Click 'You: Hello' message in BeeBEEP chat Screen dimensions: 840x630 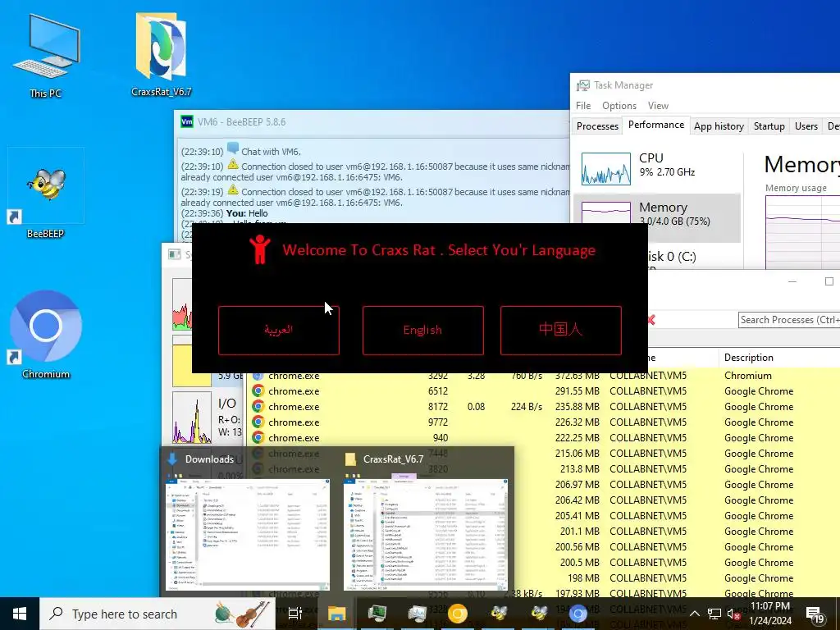click(x=247, y=213)
